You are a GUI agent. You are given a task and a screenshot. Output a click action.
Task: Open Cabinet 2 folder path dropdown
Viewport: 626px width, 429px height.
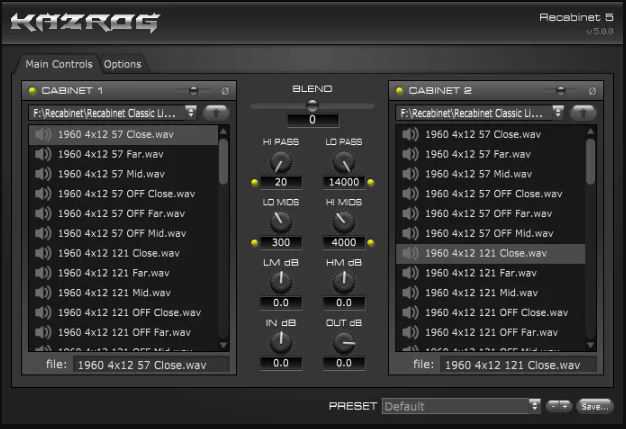coord(558,113)
